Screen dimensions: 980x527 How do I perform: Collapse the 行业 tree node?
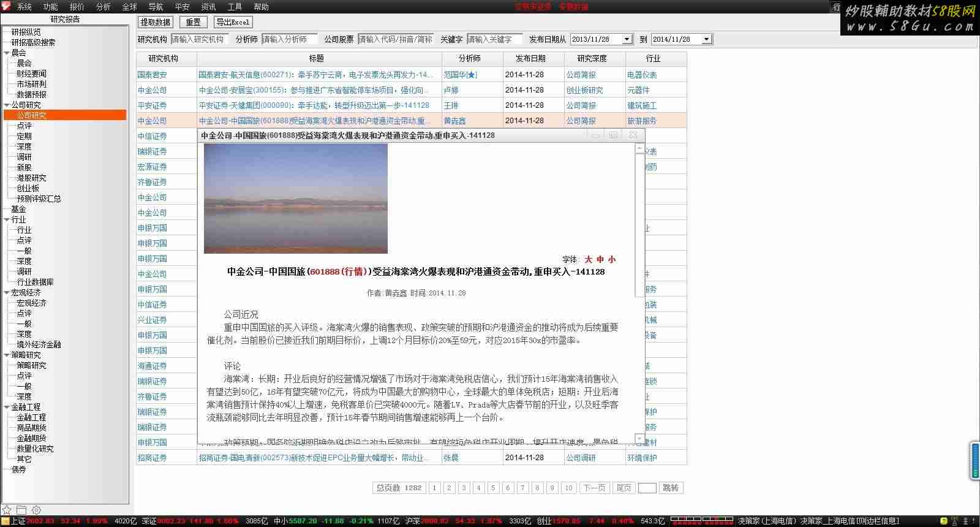pos(7,219)
